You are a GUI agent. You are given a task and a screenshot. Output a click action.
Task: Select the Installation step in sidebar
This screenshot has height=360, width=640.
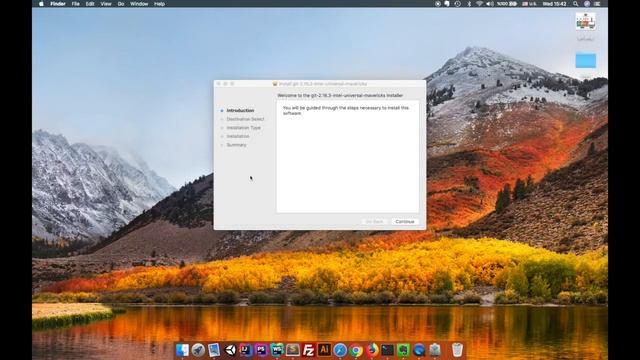pos(238,136)
